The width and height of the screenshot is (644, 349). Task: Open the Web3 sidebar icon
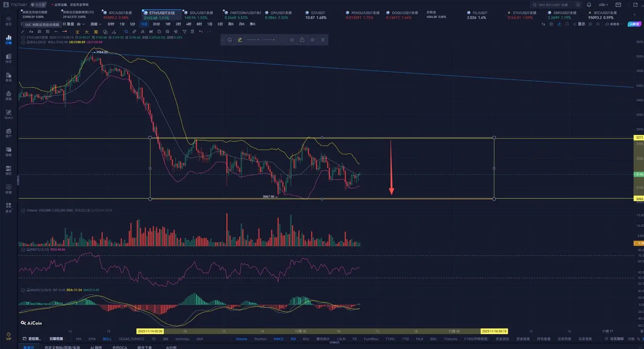(x=8, y=114)
